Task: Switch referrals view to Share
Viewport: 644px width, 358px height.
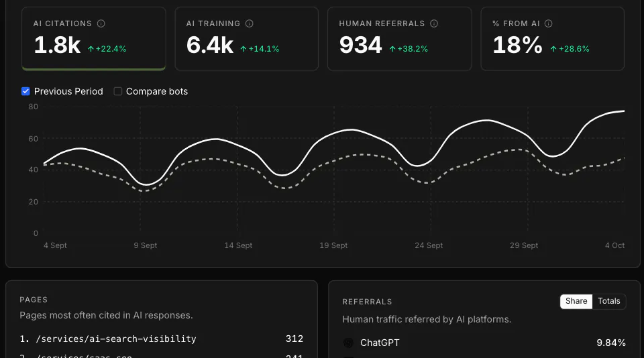Action: 576,301
